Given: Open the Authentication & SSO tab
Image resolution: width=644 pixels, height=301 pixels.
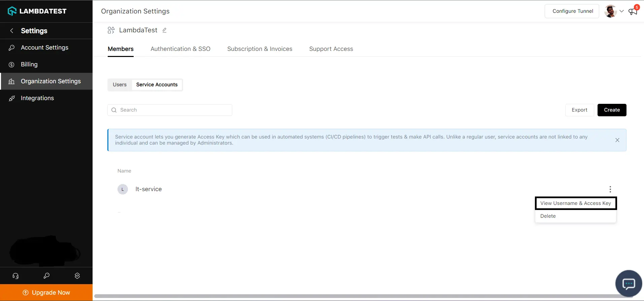Looking at the screenshot, I should pyautogui.click(x=180, y=49).
